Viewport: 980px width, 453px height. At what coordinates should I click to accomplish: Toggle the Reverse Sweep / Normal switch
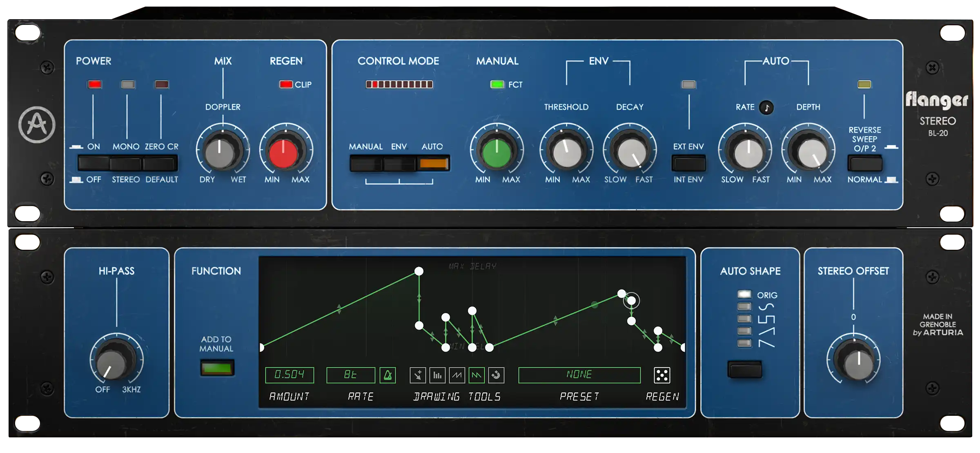click(x=865, y=164)
